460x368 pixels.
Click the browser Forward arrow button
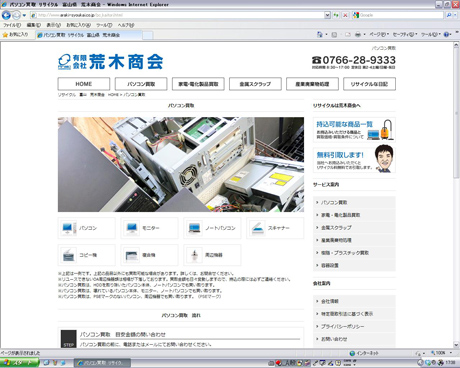point(16,15)
